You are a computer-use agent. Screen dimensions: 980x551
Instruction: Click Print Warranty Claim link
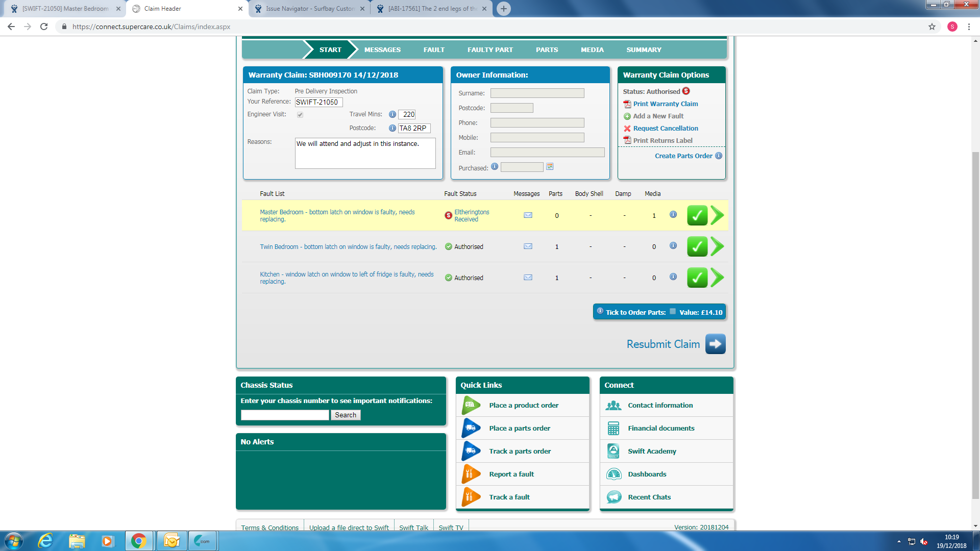665,104
